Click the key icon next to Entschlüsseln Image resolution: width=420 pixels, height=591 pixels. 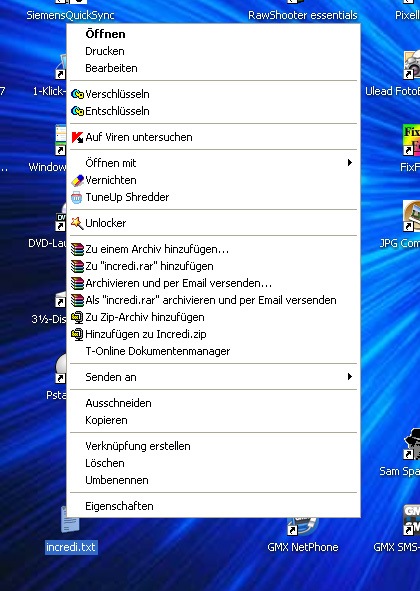tap(77, 111)
